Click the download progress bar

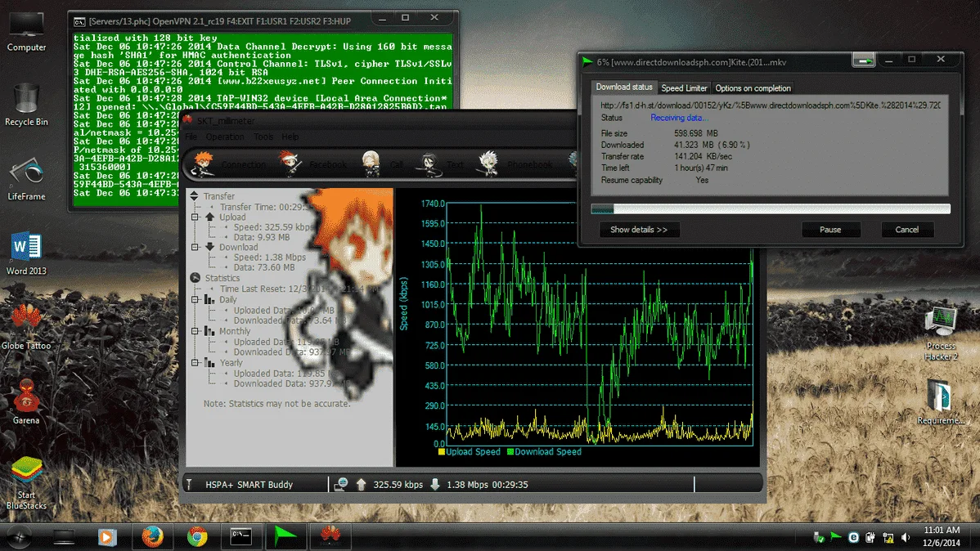point(771,208)
